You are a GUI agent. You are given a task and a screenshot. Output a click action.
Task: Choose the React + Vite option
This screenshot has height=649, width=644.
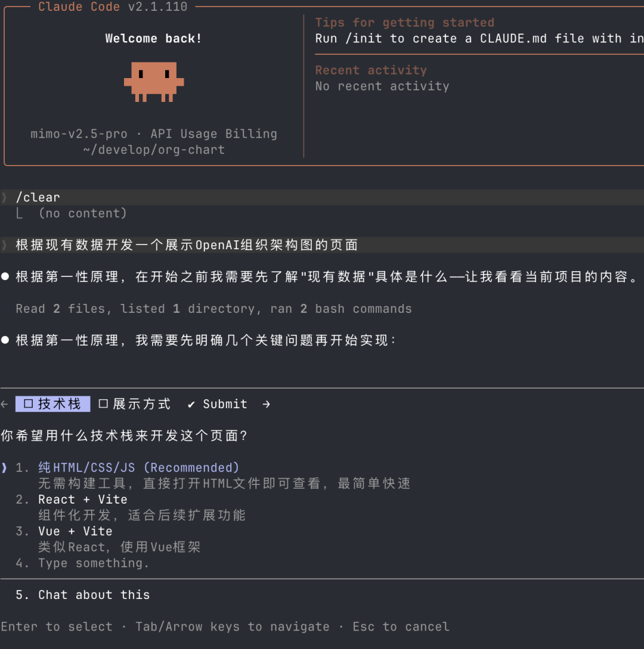click(83, 499)
